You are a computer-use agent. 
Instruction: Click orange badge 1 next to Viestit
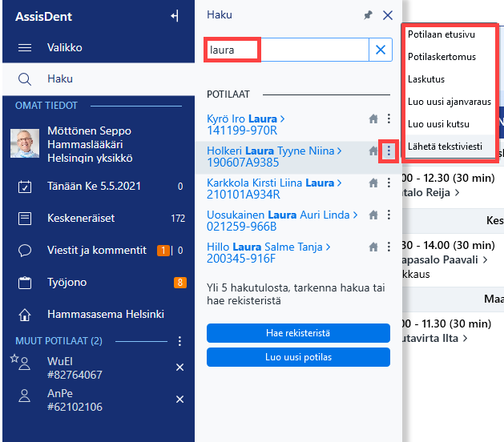pyautogui.click(x=163, y=251)
